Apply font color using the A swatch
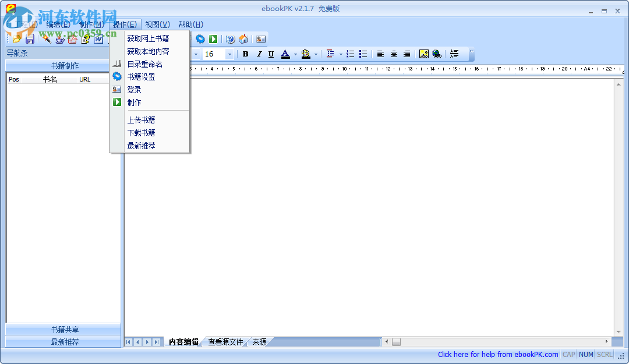This screenshot has width=629, height=364. (x=285, y=54)
